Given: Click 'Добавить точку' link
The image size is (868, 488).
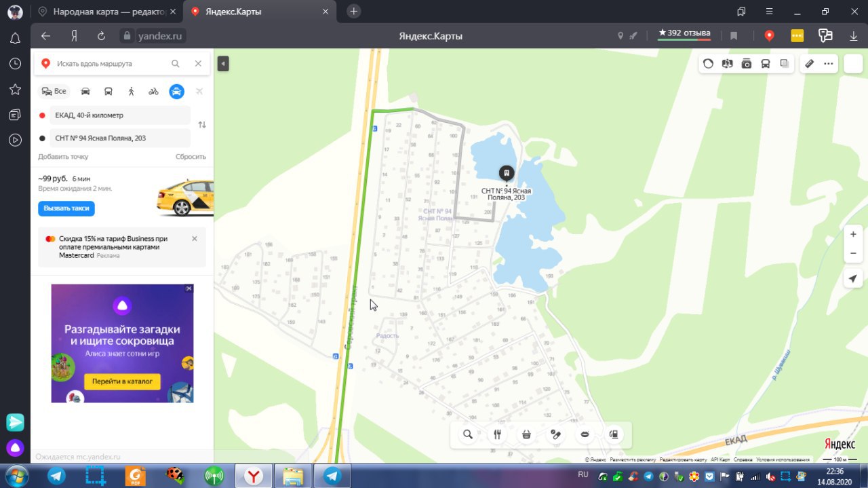Looking at the screenshot, I should 63,156.
